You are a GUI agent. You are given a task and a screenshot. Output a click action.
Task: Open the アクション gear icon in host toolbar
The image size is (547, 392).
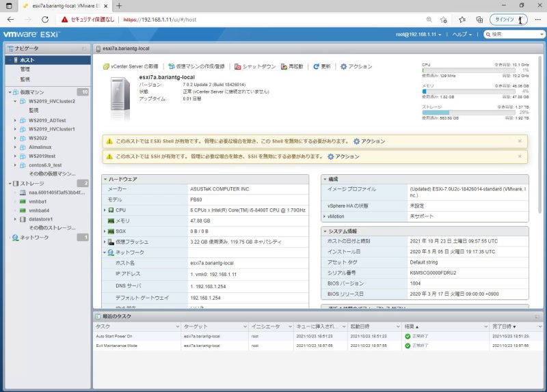coord(344,66)
